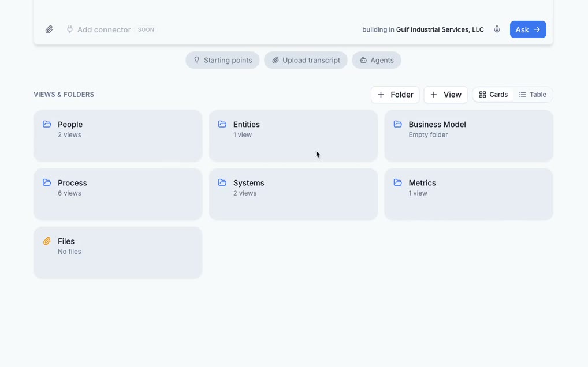Viewport: 588px width, 367px height.
Task: Click the plus icon on Folder button
Action: [x=381, y=95]
